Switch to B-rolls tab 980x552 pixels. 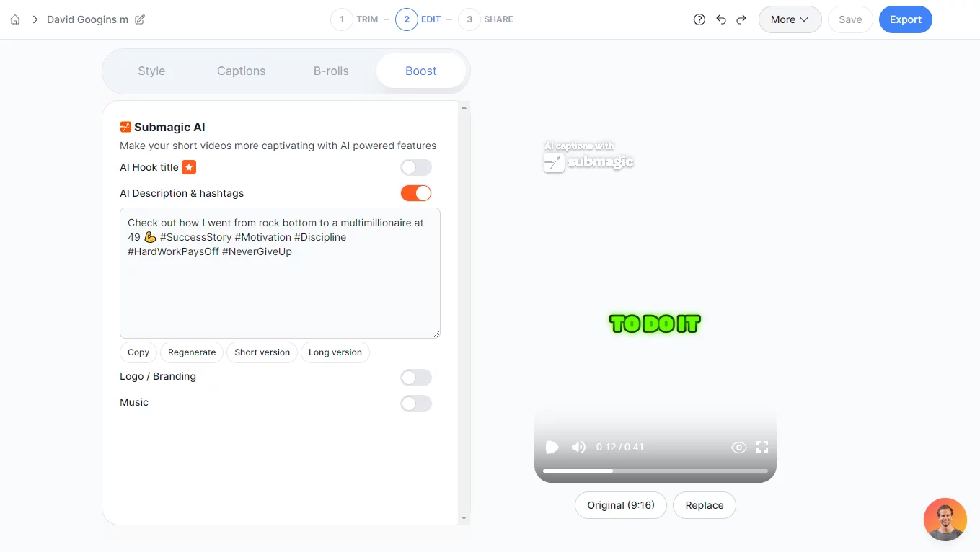point(331,71)
